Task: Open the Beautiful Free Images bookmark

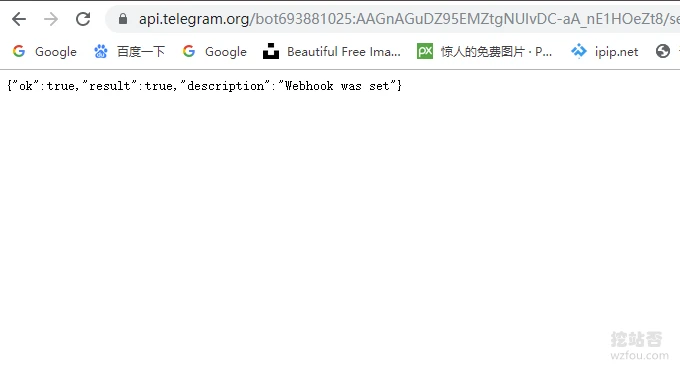Action: (332, 52)
